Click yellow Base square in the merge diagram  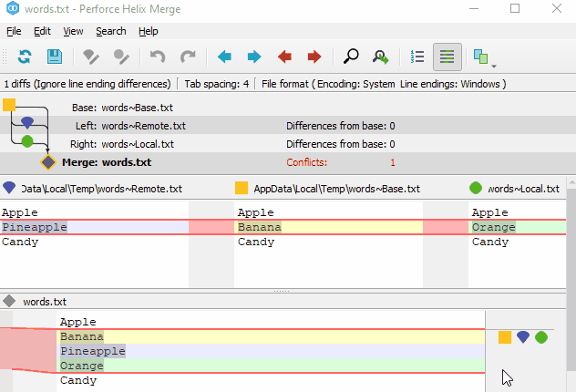pyautogui.click(x=9, y=105)
